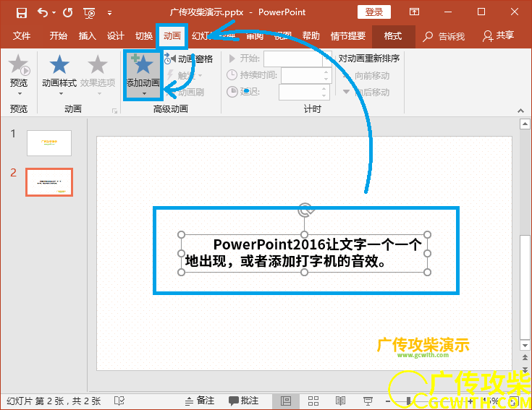The image size is (532, 410).
Task: Select the 动画 ribbon tab
Action: click(172, 35)
